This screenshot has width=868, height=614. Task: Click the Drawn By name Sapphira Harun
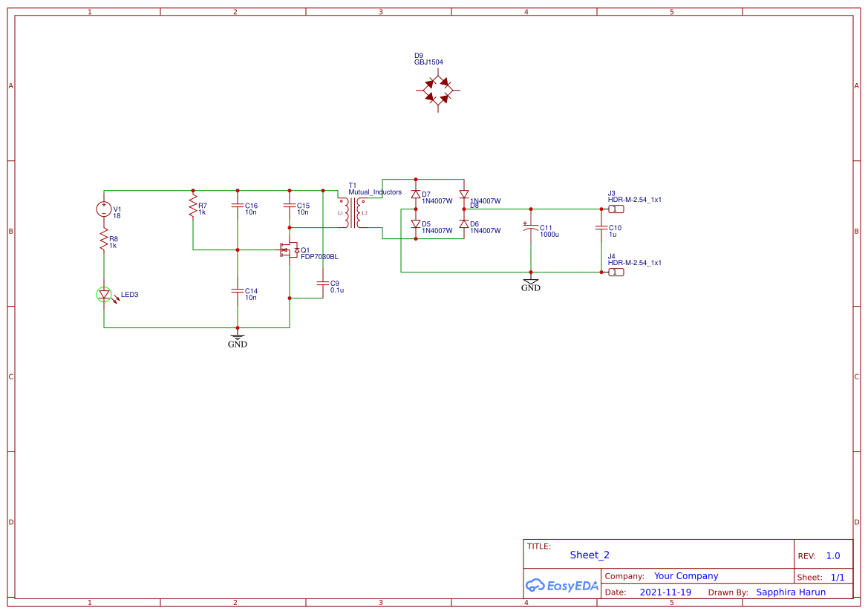click(791, 592)
